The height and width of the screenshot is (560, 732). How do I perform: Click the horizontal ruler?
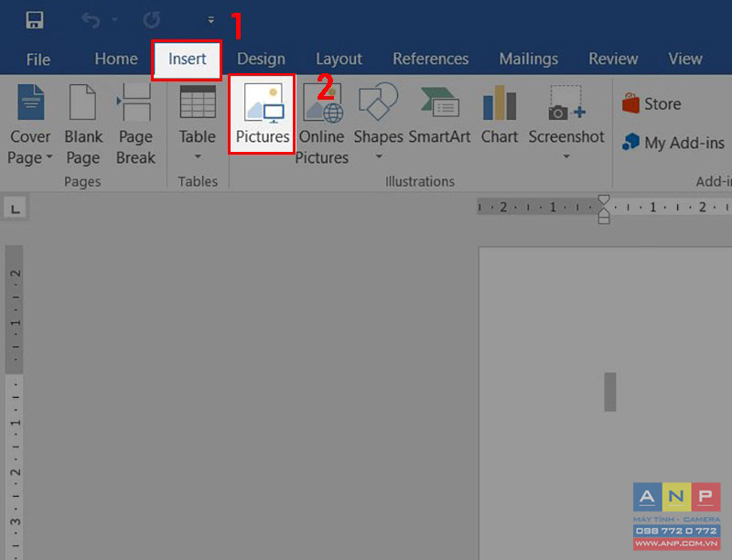604,207
